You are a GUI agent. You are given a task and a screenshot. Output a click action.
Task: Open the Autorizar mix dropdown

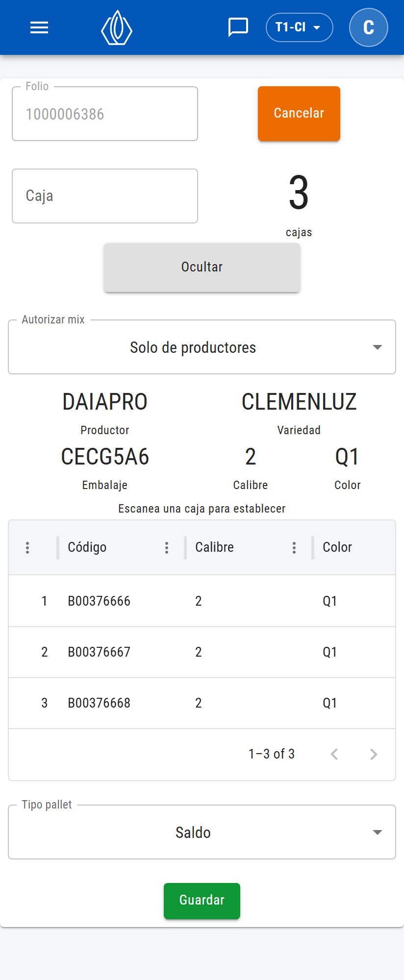point(202,347)
